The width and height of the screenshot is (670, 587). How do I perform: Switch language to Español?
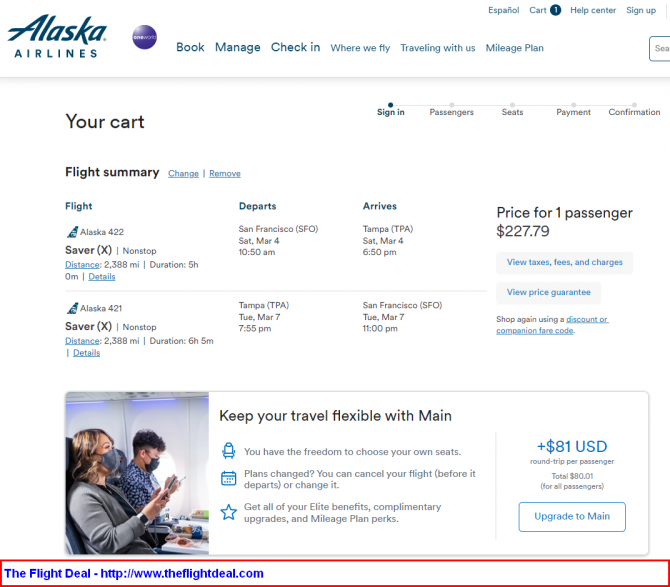[503, 10]
